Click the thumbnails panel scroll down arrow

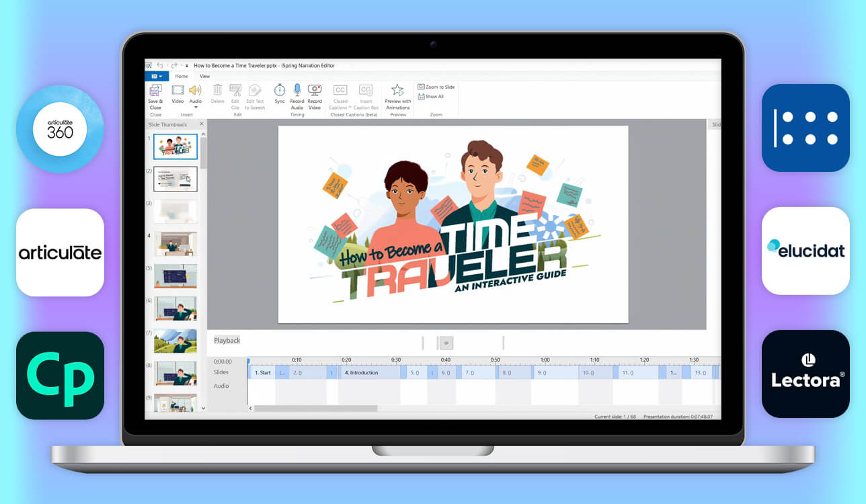[x=203, y=408]
